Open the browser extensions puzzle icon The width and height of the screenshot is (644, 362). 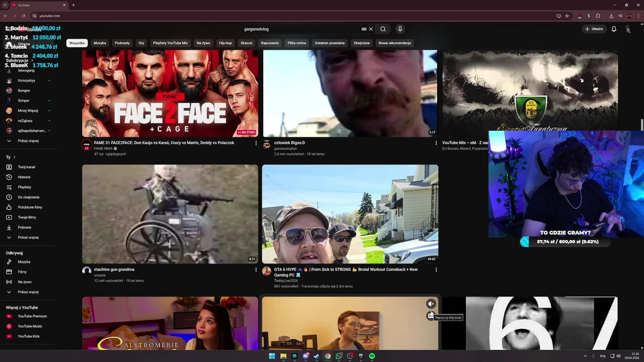(598, 16)
